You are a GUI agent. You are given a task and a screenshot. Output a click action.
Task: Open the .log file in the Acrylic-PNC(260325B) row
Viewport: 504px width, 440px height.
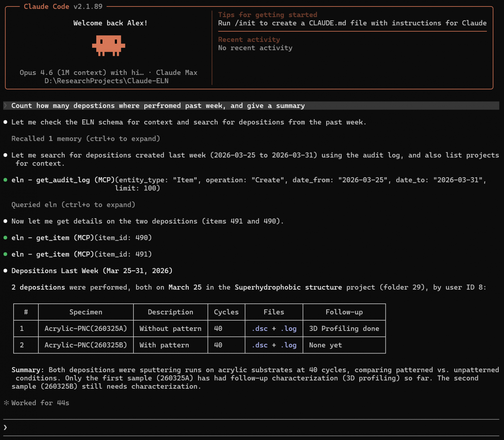click(289, 345)
